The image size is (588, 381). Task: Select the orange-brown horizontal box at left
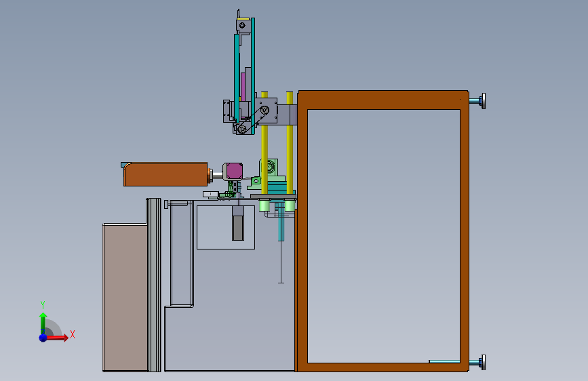[165, 174]
